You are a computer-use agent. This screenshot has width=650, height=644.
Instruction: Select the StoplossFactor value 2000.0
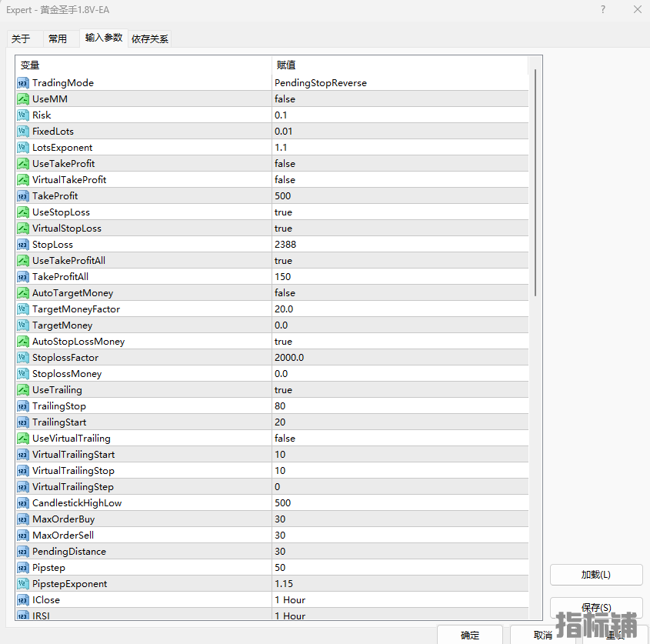point(289,358)
